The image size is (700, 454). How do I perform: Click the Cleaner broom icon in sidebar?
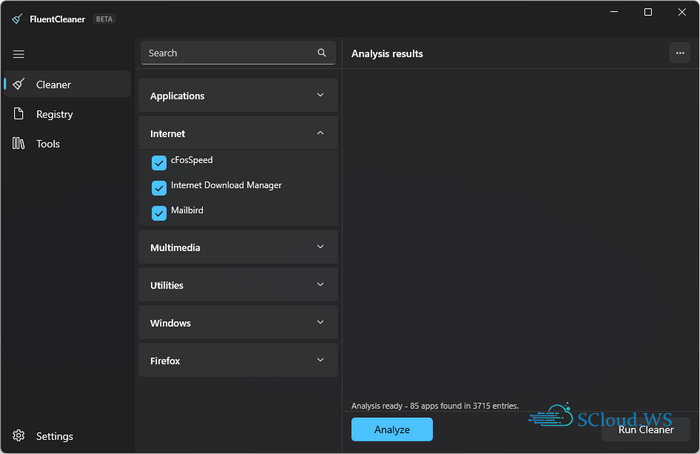pos(18,84)
